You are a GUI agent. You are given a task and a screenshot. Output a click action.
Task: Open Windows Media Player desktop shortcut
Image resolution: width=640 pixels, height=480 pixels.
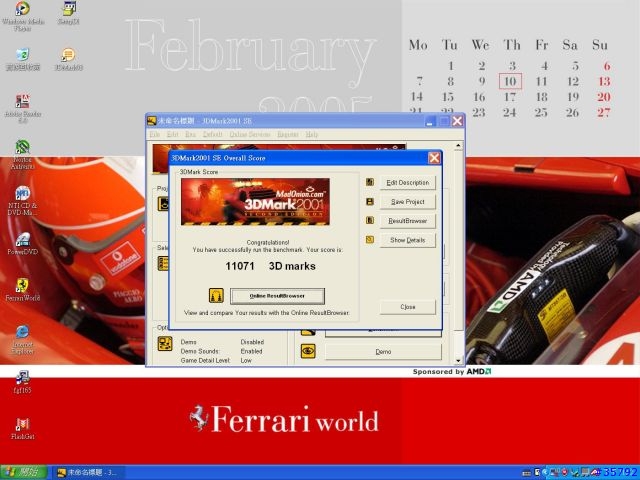tap(22, 16)
